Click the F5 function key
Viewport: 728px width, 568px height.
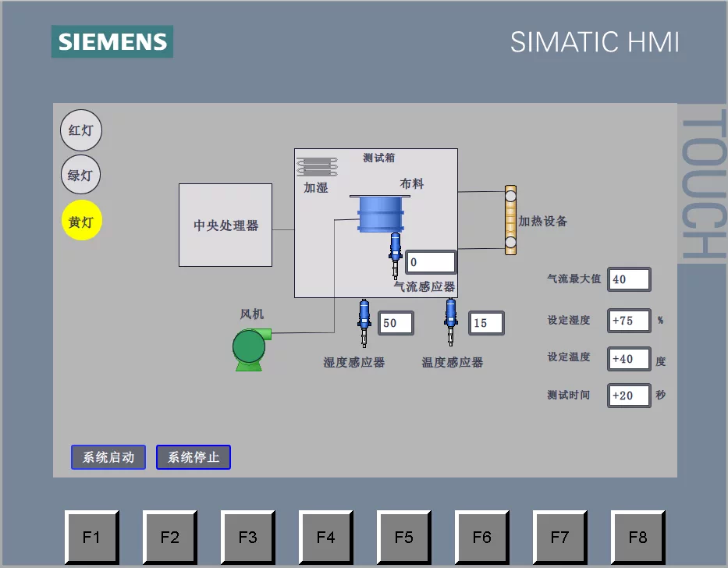click(x=404, y=538)
